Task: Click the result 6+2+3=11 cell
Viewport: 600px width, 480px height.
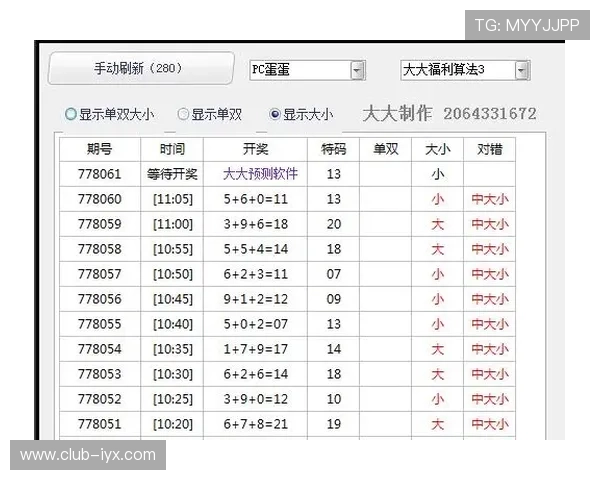Action: [255, 274]
